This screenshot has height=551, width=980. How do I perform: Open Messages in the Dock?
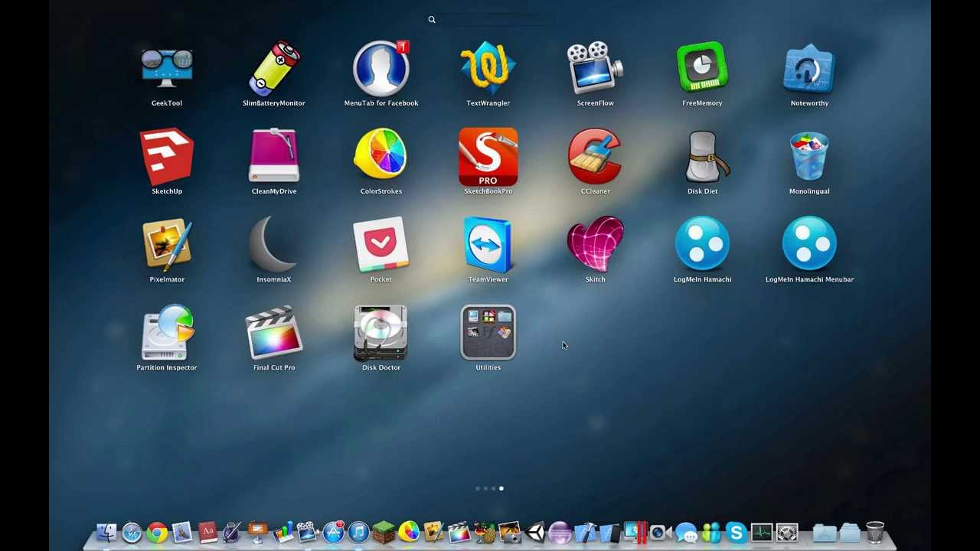click(686, 532)
